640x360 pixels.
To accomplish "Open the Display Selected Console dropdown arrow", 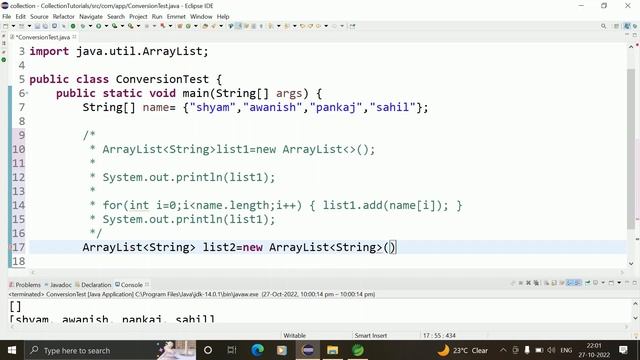I will [x=603, y=283].
